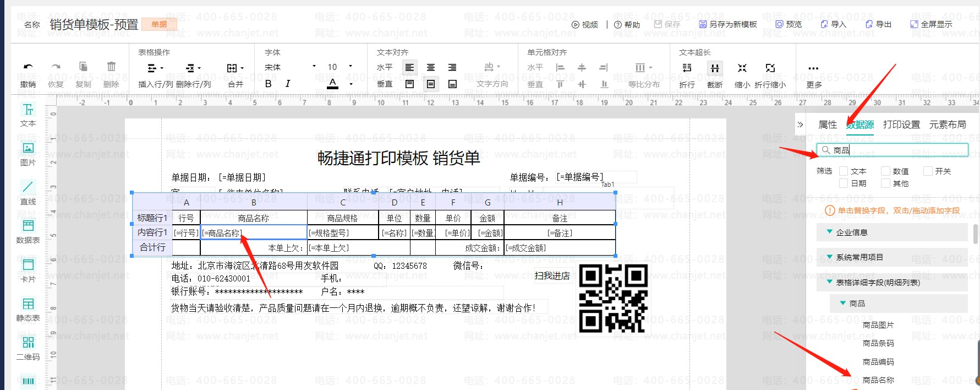Add a 文本 text element from sidebar

pos(28,115)
